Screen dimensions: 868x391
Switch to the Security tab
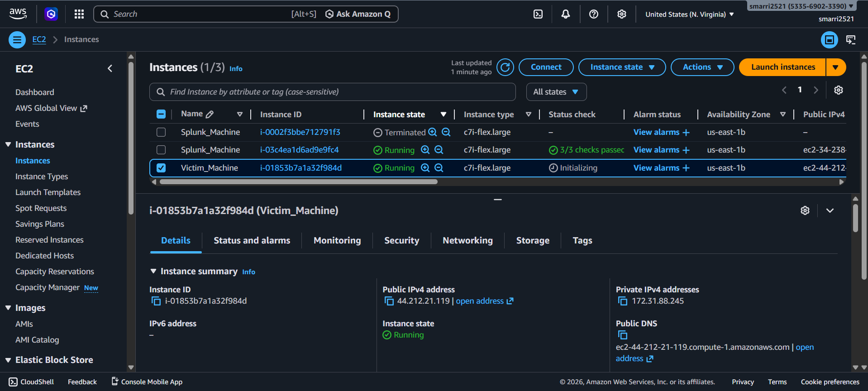401,240
